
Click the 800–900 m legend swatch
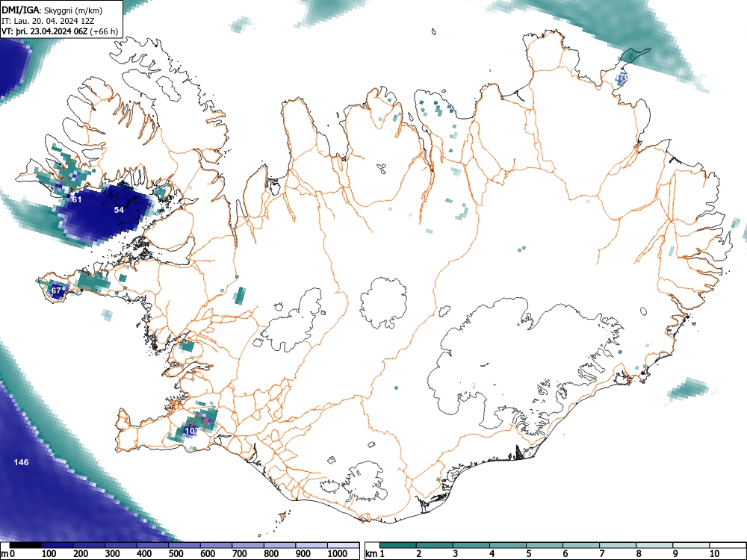point(279,545)
